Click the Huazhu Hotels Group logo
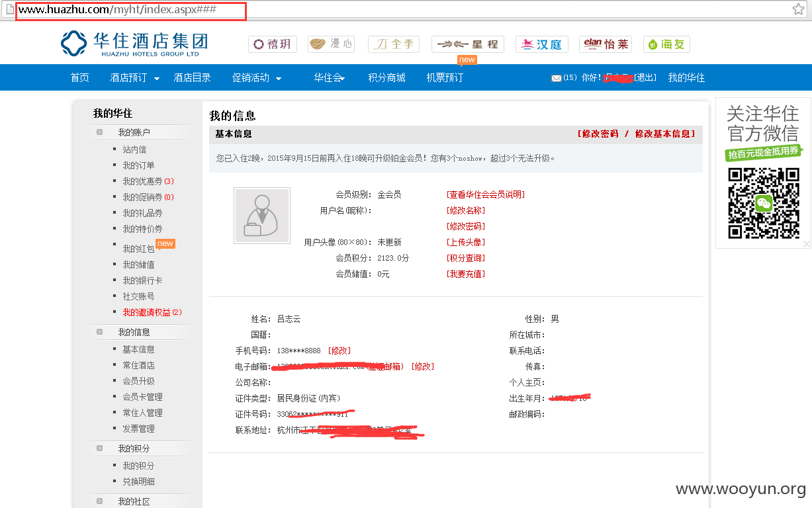The image size is (812, 508). point(134,44)
